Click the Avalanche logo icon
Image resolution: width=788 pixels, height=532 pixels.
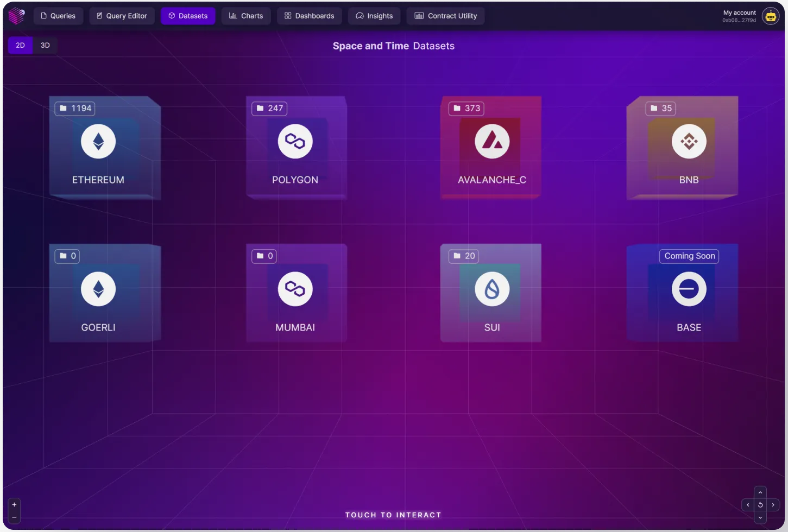[x=492, y=141]
